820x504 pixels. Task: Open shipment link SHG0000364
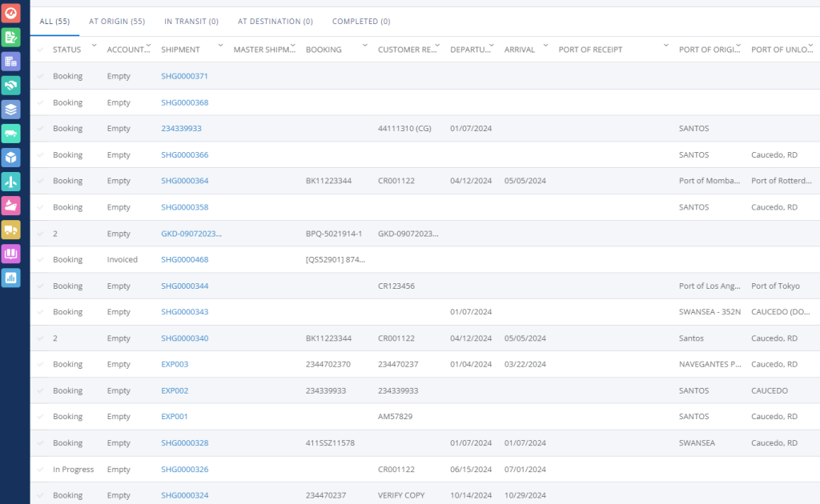tap(184, 181)
